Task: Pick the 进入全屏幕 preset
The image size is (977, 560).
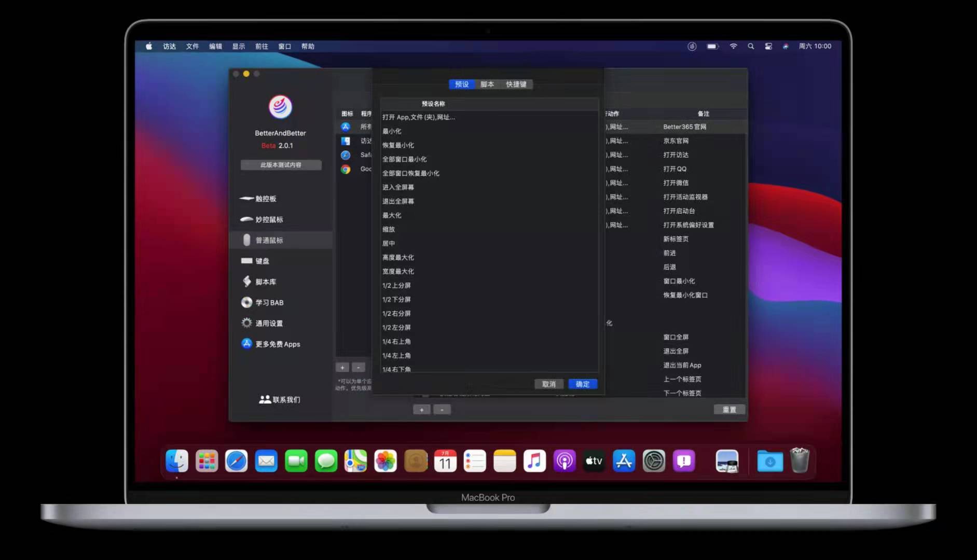Action: [x=489, y=187]
